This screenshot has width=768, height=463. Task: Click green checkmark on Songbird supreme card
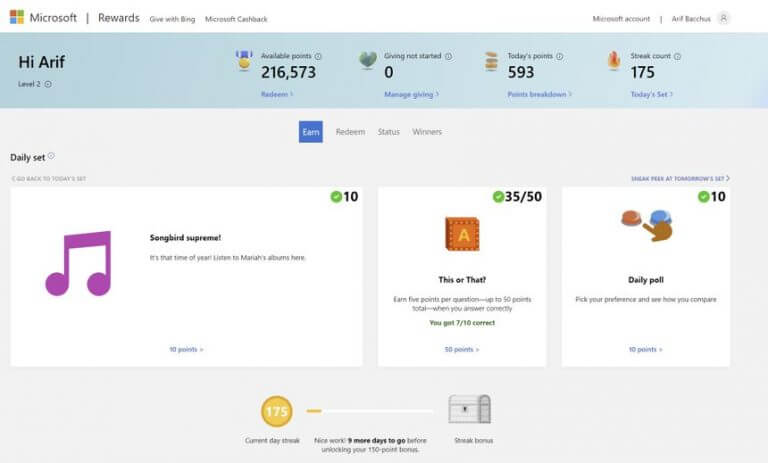(336, 196)
